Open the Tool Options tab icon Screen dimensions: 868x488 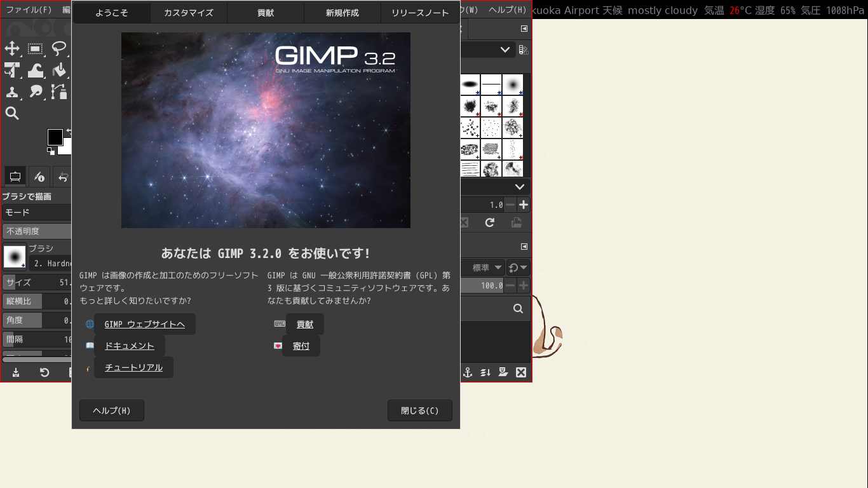15,177
